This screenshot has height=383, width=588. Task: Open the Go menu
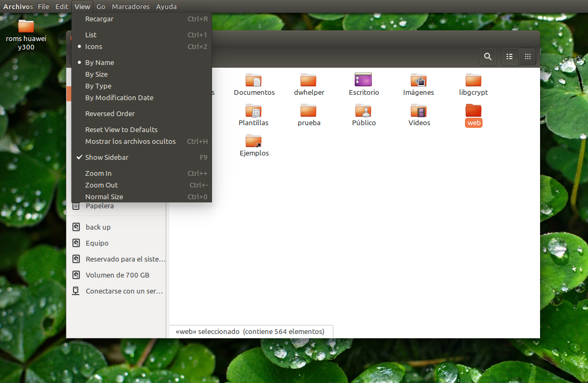101,6
